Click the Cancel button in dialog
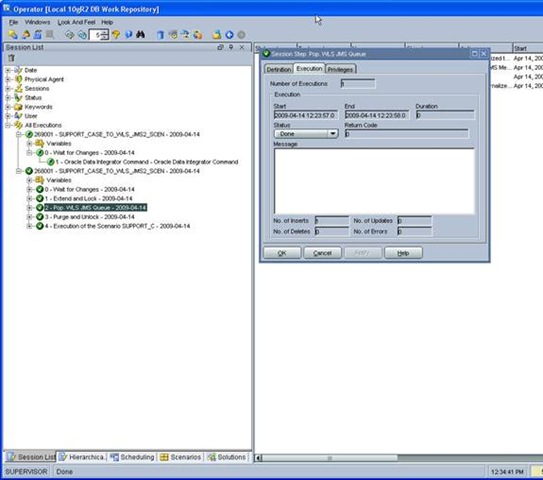This screenshot has width=543, height=480. [x=322, y=253]
